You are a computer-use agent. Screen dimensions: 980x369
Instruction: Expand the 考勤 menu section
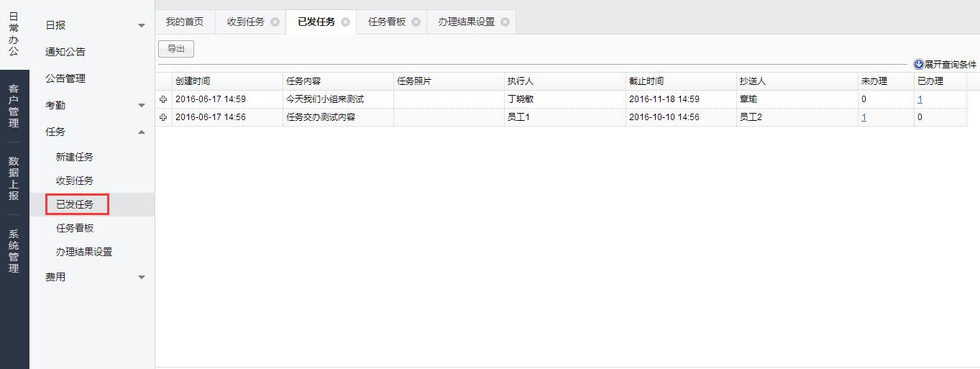[142, 106]
